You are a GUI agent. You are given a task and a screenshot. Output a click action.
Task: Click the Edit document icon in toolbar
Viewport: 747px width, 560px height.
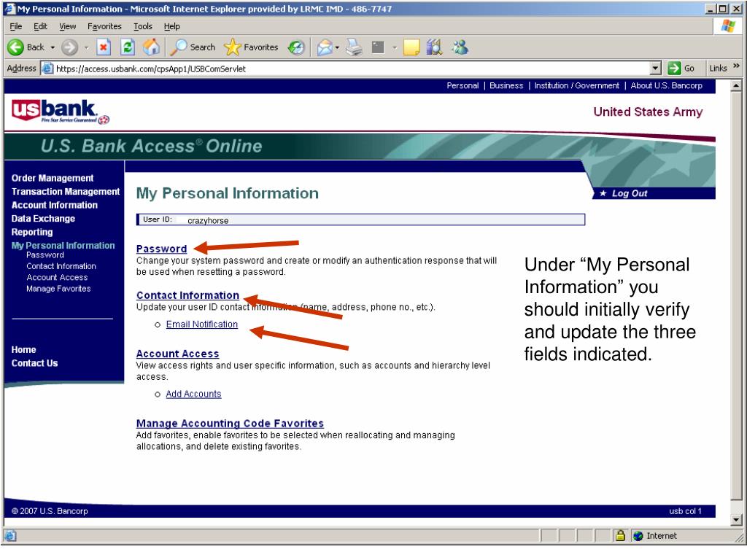[x=378, y=47]
